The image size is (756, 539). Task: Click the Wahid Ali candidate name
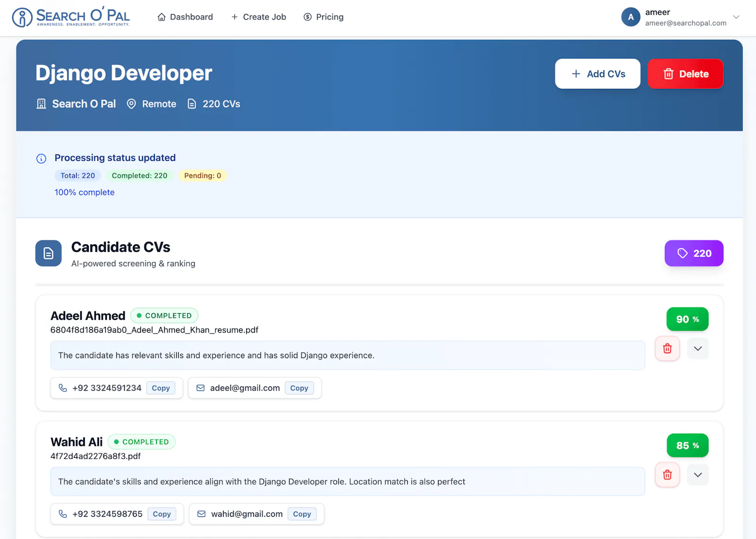point(77,442)
